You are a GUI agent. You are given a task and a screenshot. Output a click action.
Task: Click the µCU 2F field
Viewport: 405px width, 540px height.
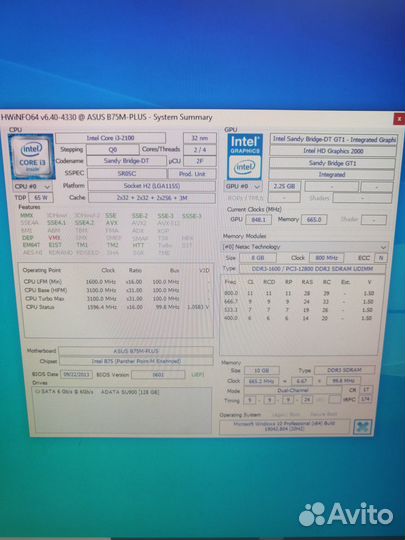(x=200, y=161)
